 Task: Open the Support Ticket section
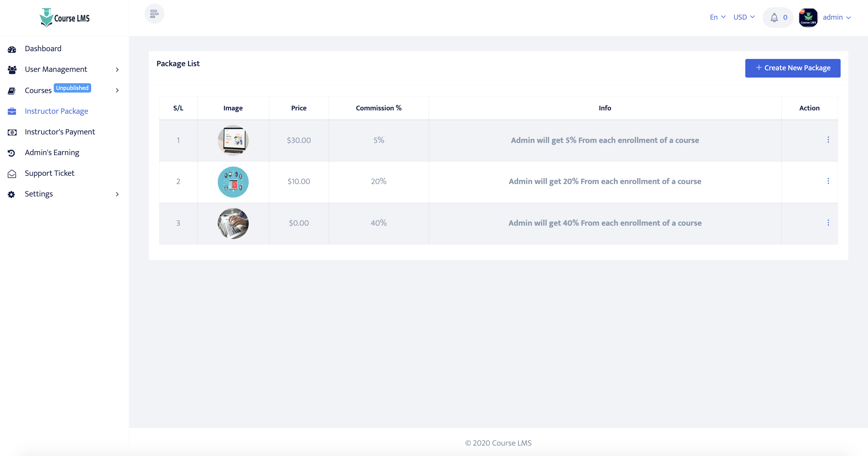(x=49, y=173)
